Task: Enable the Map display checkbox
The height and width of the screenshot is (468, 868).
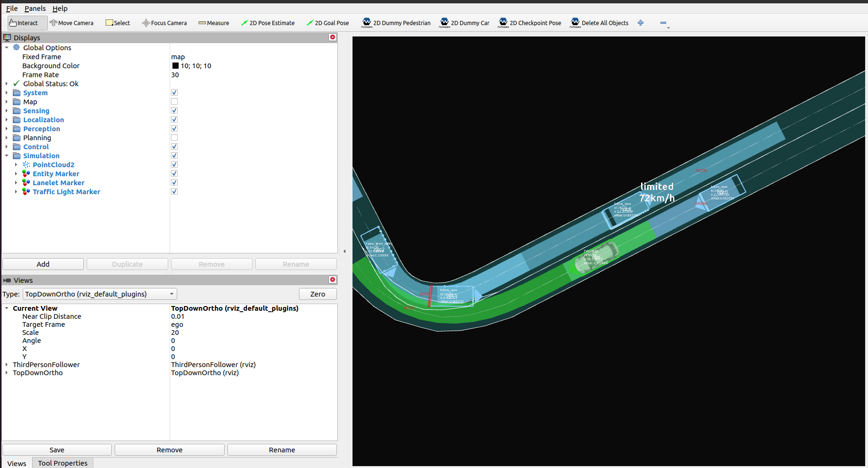Action: (174, 102)
